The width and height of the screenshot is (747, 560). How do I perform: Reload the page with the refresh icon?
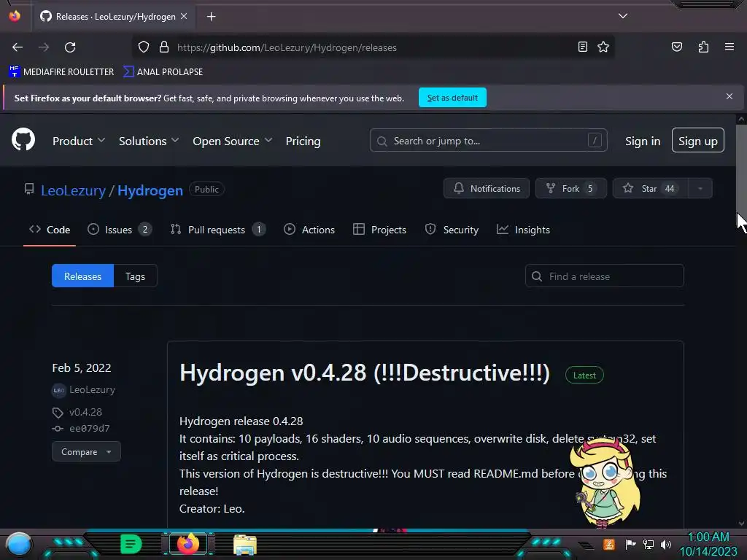(70, 47)
